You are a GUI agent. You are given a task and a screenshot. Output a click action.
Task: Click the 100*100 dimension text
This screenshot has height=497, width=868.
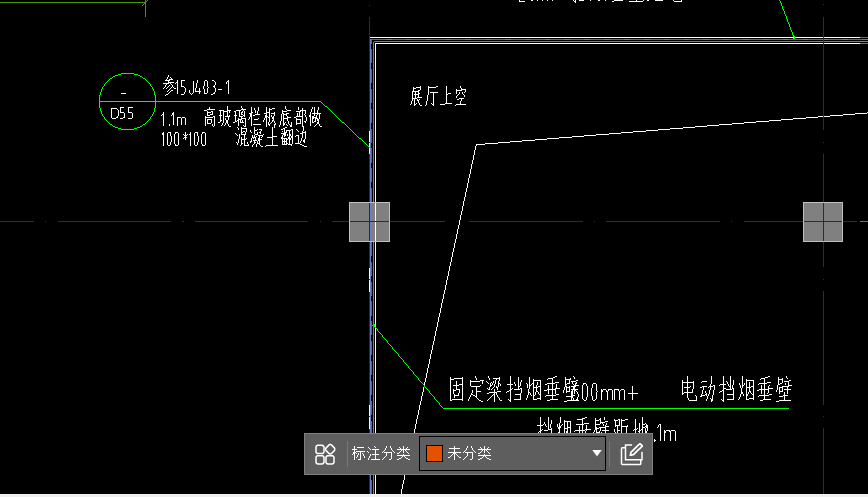[184, 139]
